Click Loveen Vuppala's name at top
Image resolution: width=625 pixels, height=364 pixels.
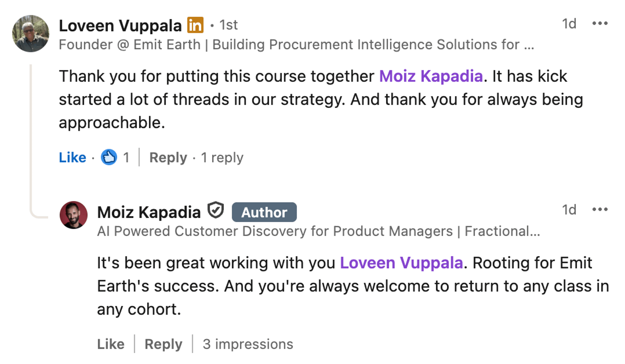tap(120, 26)
